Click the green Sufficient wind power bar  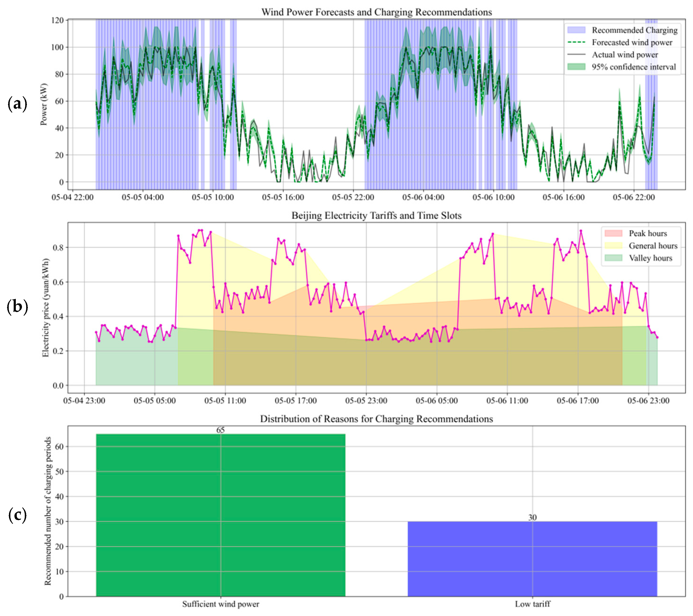tap(220, 515)
